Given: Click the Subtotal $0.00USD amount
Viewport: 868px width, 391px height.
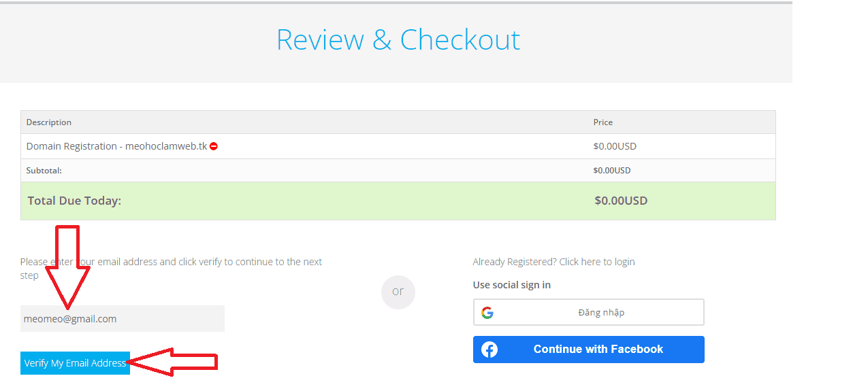Looking at the screenshot, I should pyautogui.click(x=611, y=171).
